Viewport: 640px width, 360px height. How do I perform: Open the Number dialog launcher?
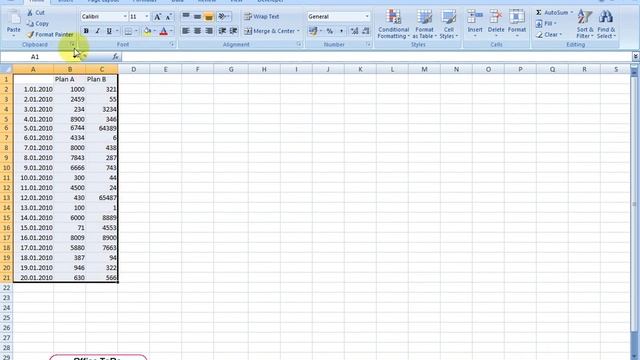point(368,44)
